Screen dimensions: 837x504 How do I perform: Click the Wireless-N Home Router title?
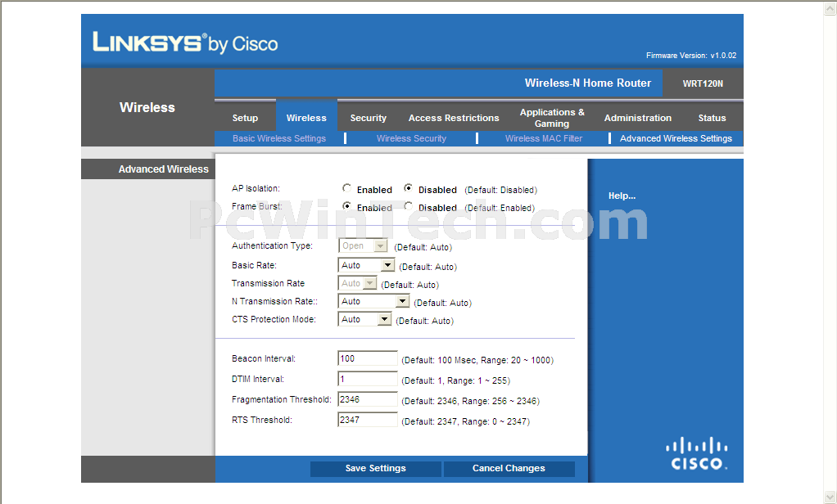point(588,83)
